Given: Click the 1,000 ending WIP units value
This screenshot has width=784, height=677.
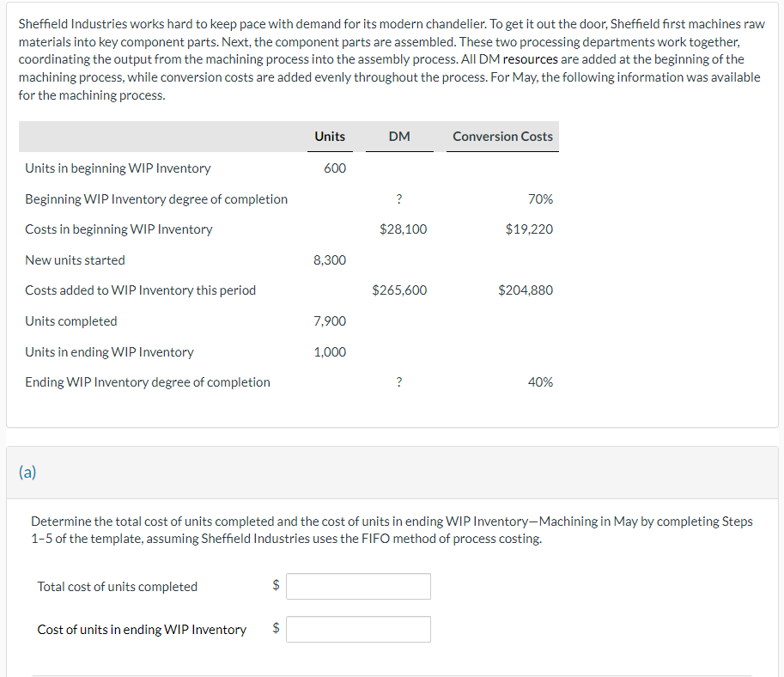Looking at the screenshot, I should [x=330, y=352].
